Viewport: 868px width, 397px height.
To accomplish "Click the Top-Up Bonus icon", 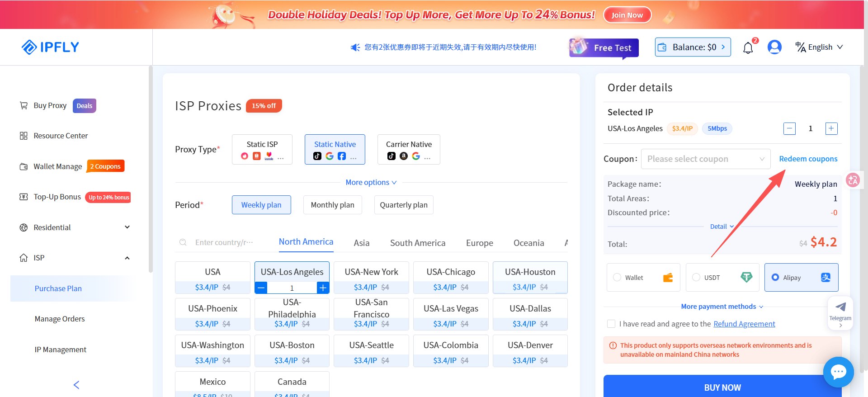I will [x=24, y=197].
